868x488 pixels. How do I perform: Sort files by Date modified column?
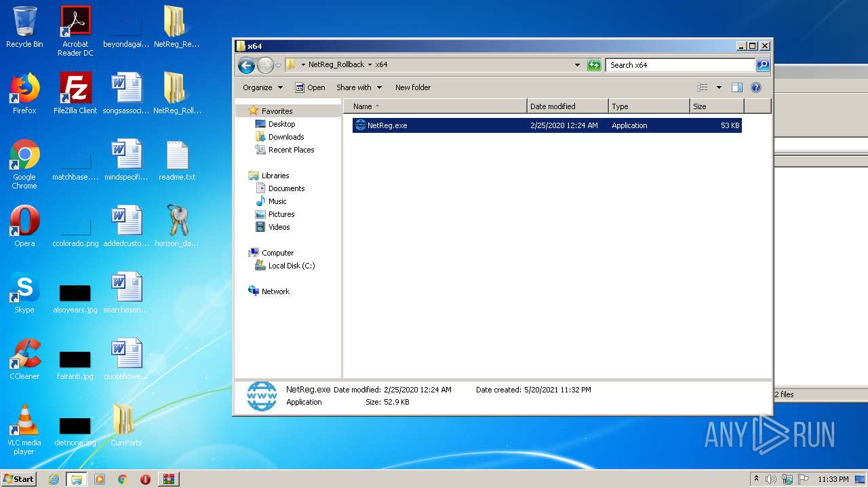[x=568, y=106]
